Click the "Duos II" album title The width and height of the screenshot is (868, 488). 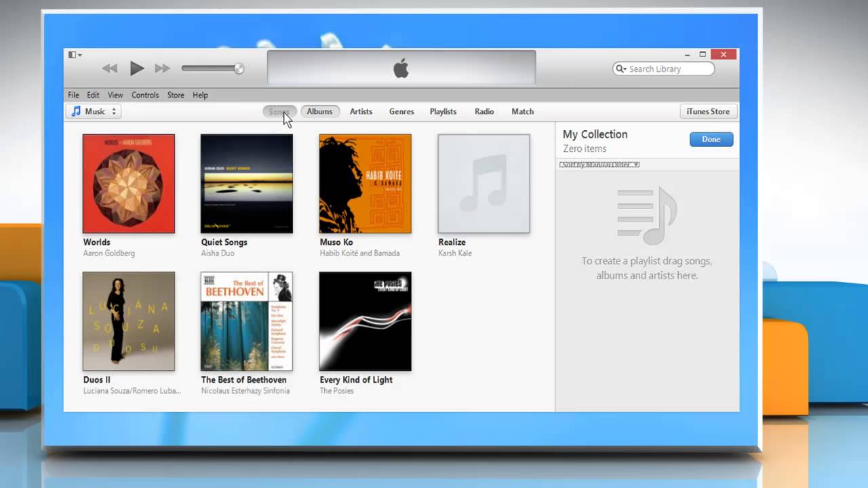tap(97, 380)
